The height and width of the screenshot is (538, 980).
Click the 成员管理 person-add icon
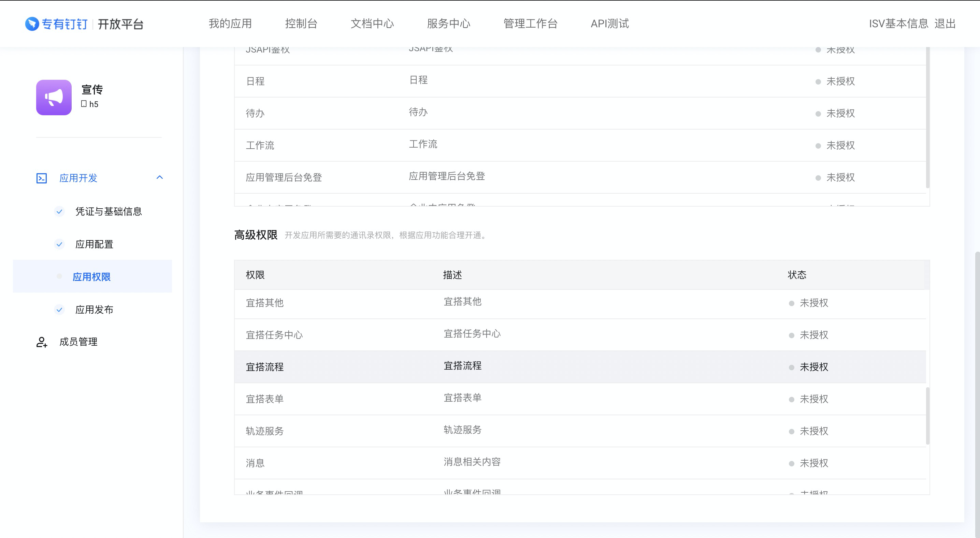click(42, 342)
